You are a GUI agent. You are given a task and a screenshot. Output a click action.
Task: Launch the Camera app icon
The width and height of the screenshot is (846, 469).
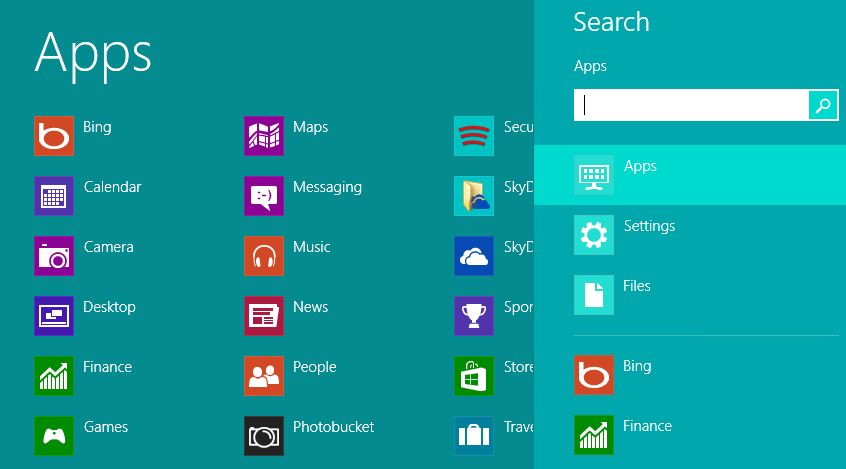(x=54, y=256)
